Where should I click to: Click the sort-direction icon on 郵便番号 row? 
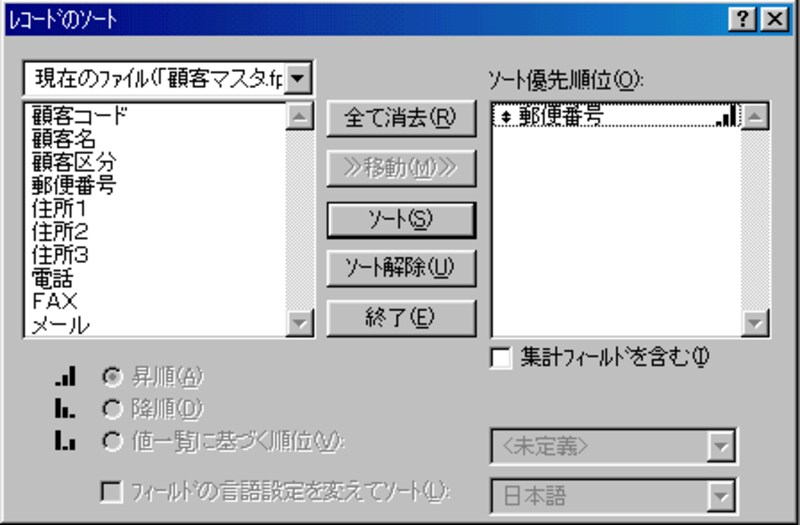click(x=726, y=115)
